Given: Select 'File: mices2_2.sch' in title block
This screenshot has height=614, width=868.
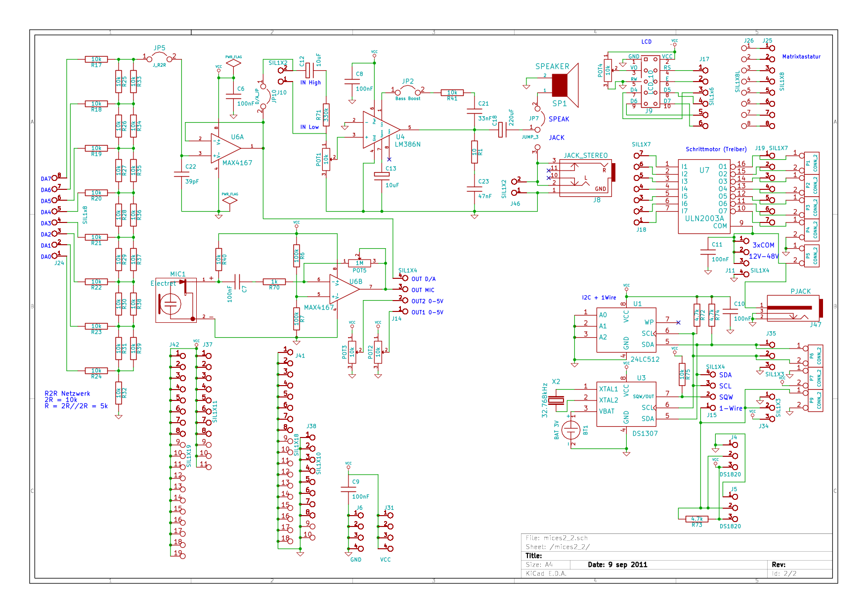Looking at the screenshot, I should coord(557,538).
